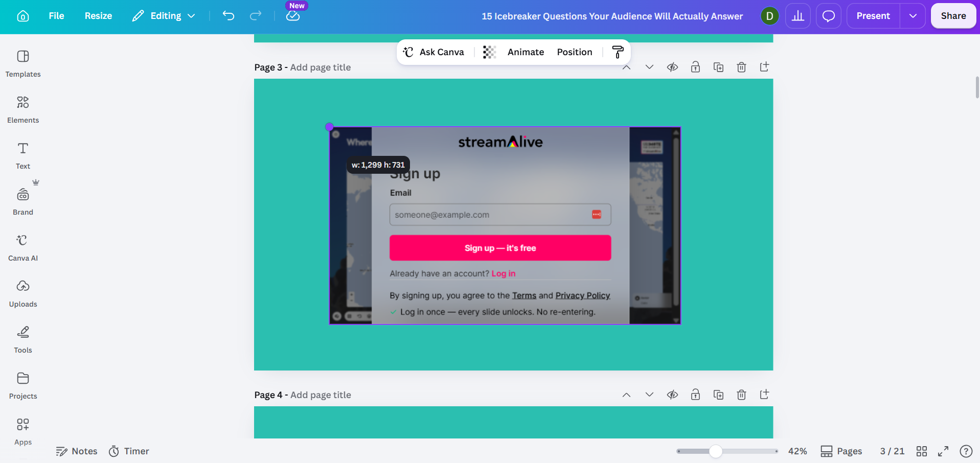Edit the Page 4 title field
Viewport: 980px width, 463px height.
click(x=321, y=395)
